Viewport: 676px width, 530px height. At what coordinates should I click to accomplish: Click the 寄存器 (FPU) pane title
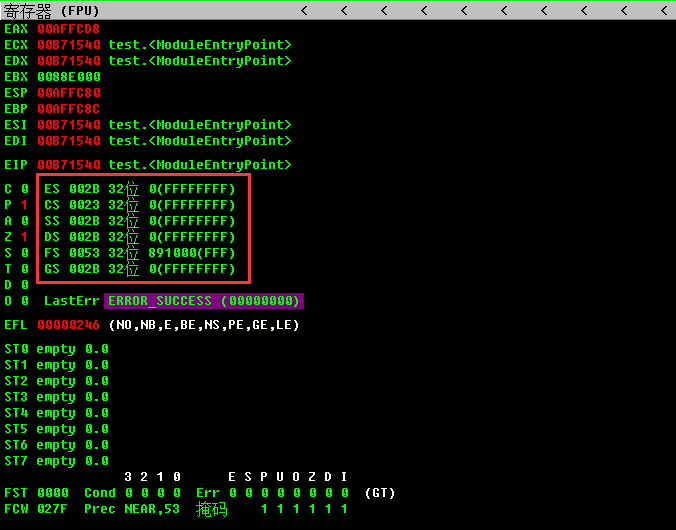click(x=51, y=11)
